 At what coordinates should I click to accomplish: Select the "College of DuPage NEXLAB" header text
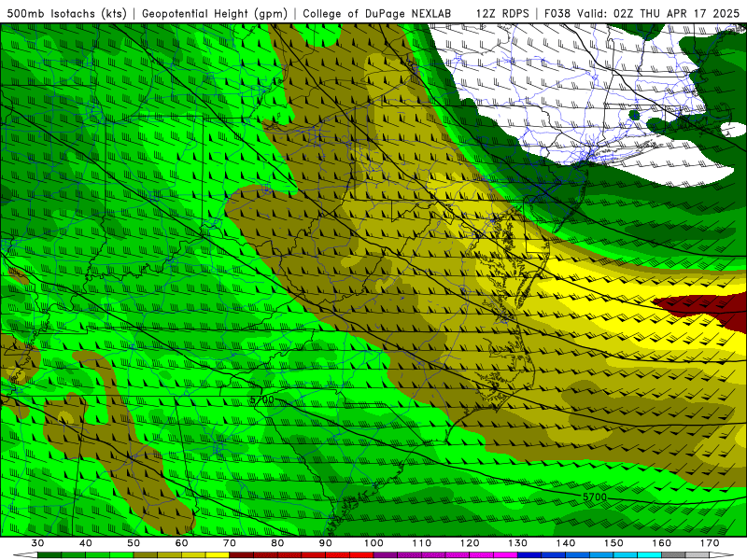(x=376, y=14)
